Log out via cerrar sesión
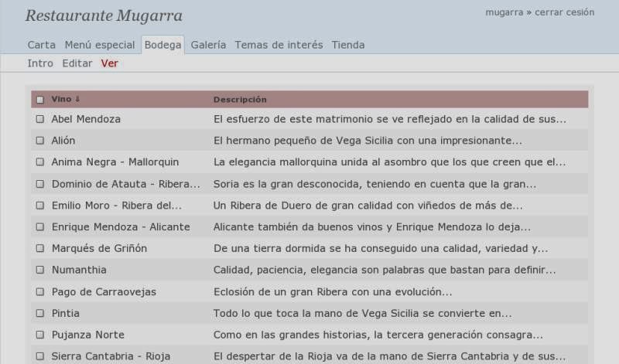This screenshot has height=364, width=619. (565, 12)
